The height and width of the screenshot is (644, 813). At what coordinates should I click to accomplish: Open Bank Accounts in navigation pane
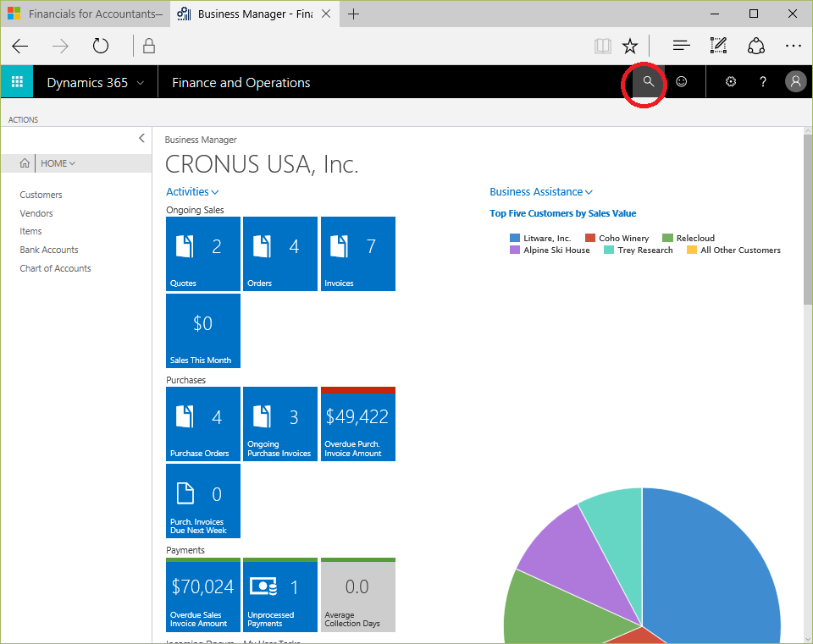[49, 250]
